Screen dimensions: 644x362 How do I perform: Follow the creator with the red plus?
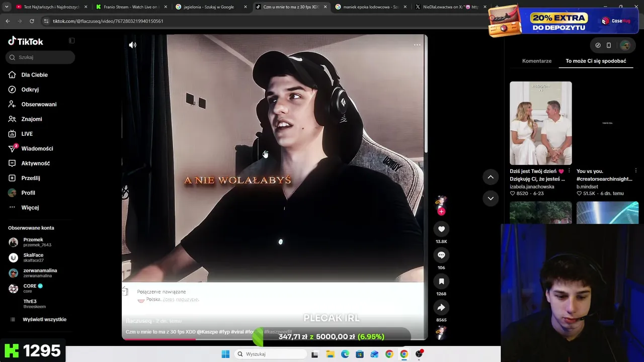pyautogui.click(x=441, y=212)
